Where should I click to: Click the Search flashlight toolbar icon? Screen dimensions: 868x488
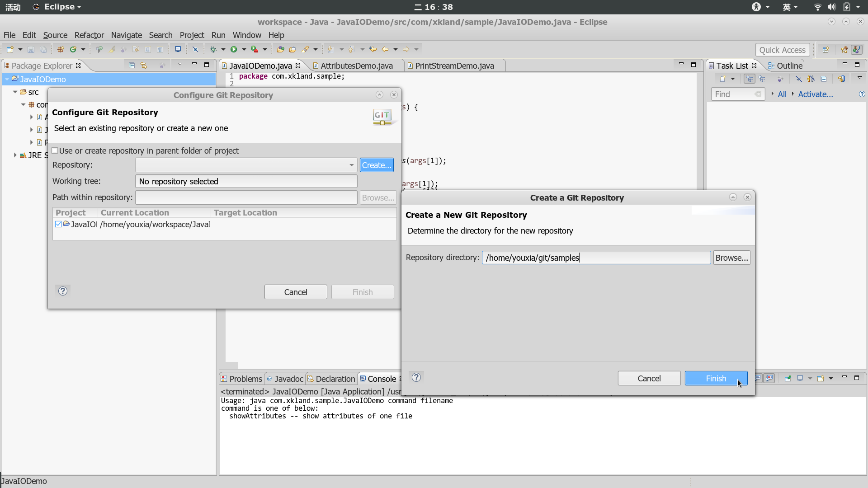306,49
